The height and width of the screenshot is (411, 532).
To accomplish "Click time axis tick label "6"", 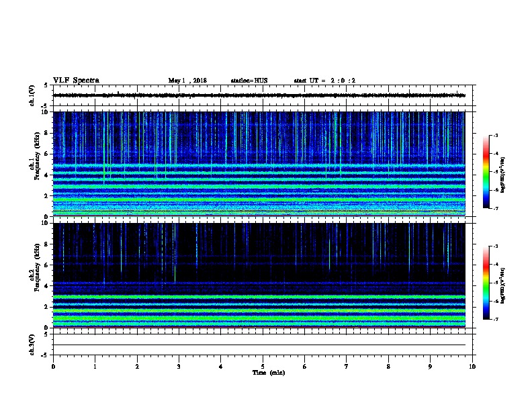I will point(305,367).
